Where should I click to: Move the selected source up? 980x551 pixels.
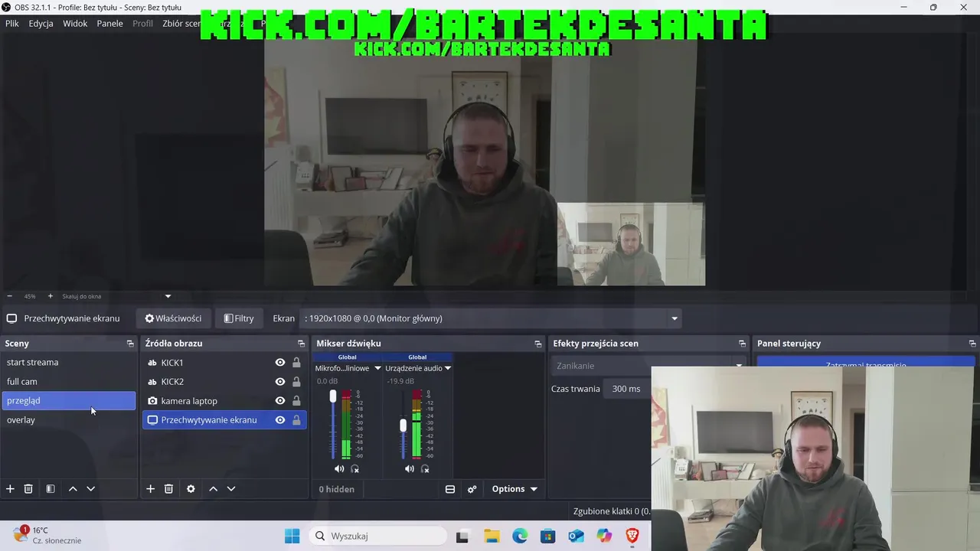(x=213, y=489)
